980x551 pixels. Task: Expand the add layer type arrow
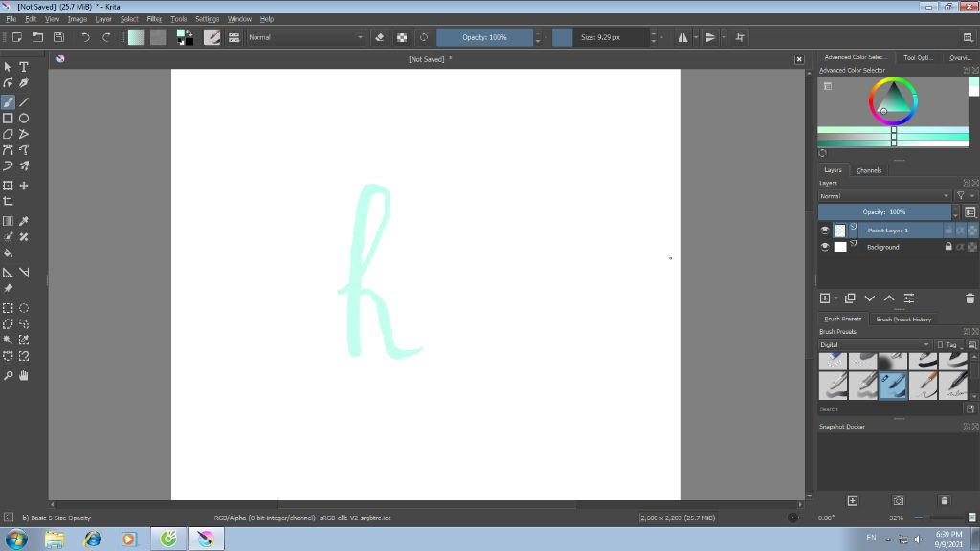[x=836, y=298]
